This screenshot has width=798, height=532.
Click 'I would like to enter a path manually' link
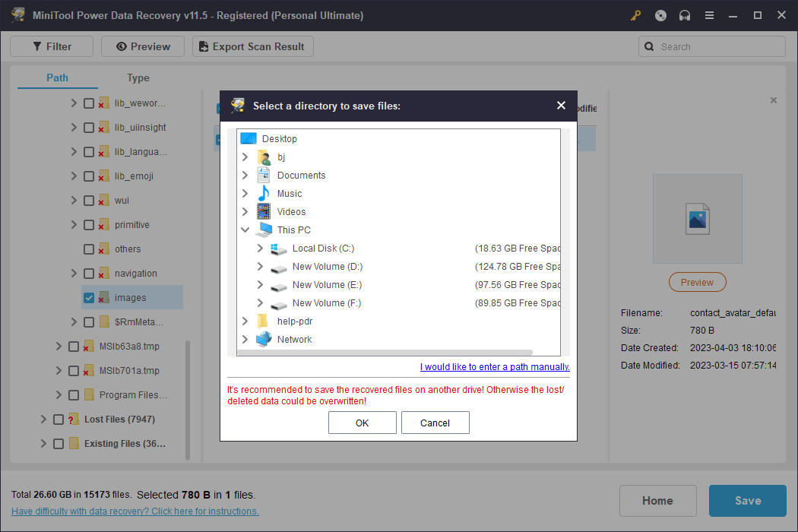coord(495,367)
